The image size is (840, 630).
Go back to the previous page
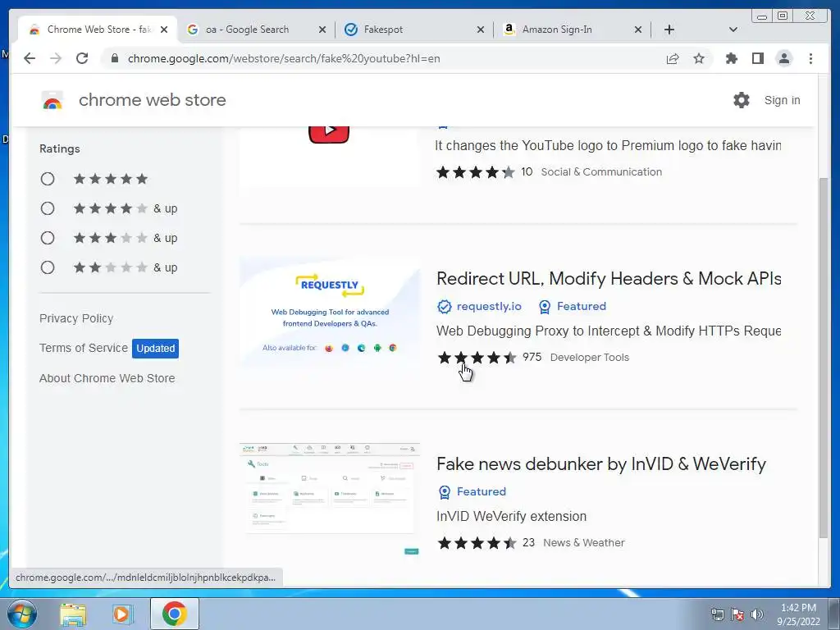(x=30, y=58)
